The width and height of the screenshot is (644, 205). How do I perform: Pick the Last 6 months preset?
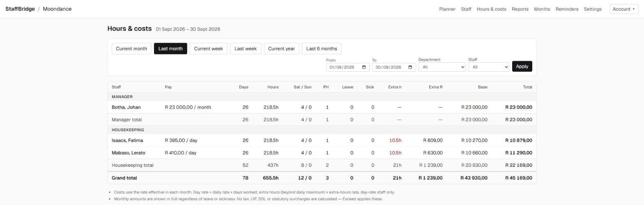pos(322,48)
